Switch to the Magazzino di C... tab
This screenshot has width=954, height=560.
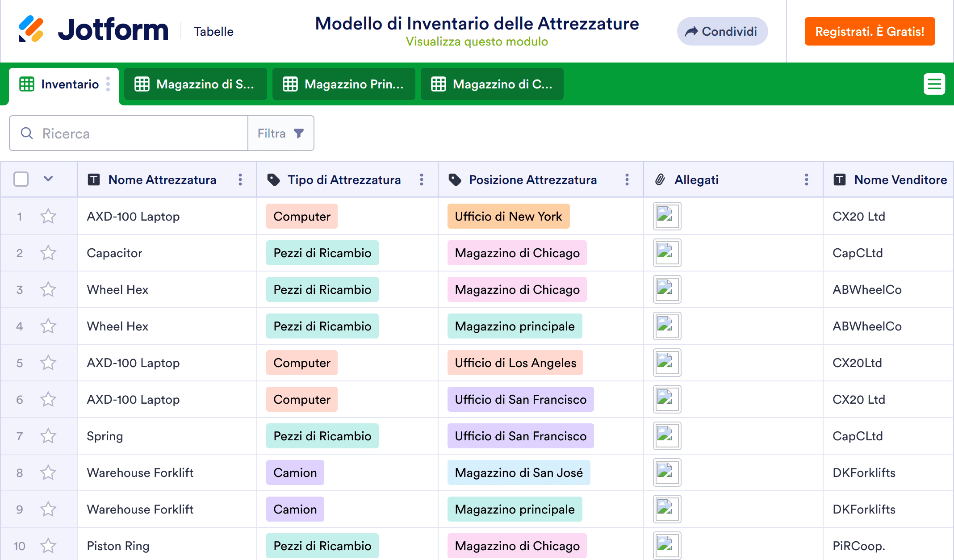492,84
